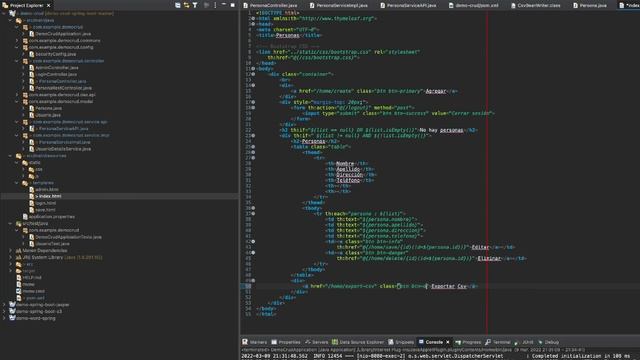Open the Debug view tab
The height and width of the screenshot is (360, 640).
[x=548, y=342]
